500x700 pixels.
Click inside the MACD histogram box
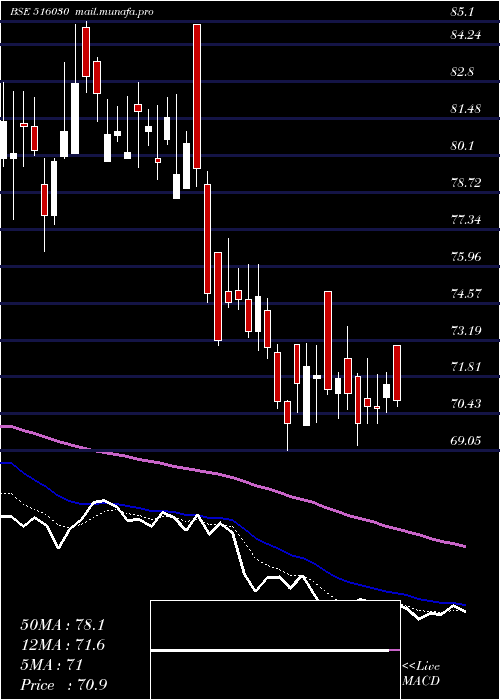pos(275,650)
